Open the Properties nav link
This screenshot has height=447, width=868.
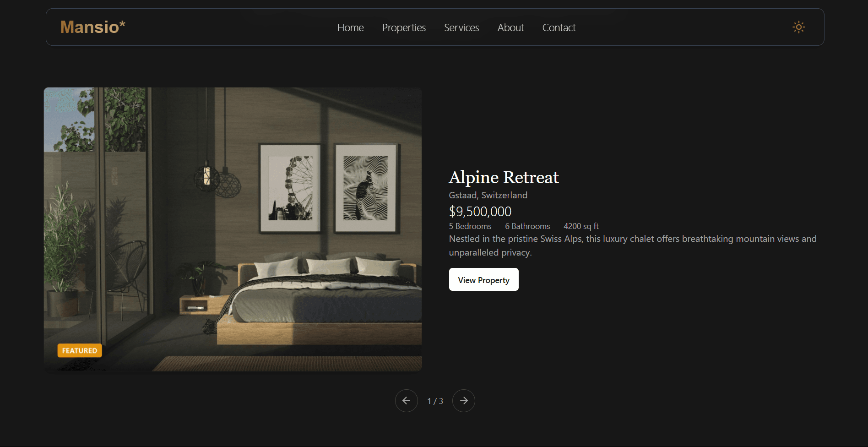pos(404,27)
